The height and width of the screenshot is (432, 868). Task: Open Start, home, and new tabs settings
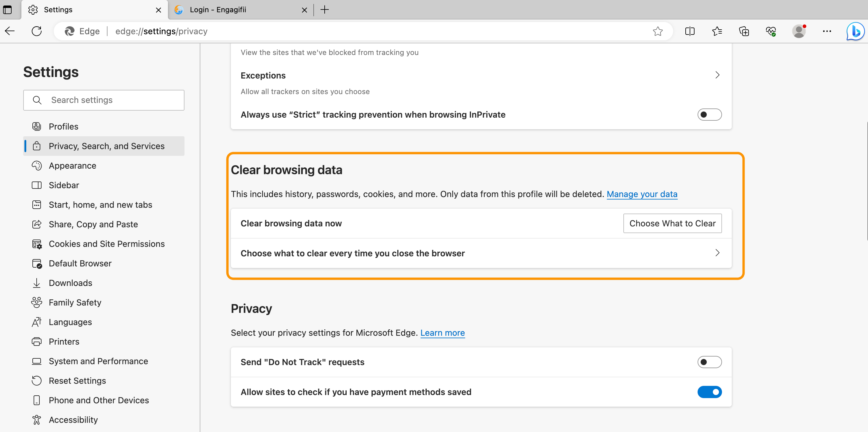[x=104, y=204]
